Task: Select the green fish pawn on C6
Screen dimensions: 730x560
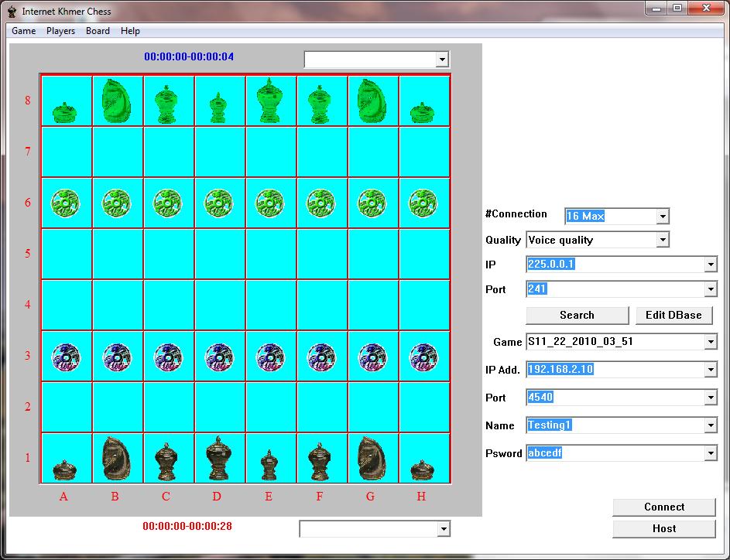Action: pos(168,203)
